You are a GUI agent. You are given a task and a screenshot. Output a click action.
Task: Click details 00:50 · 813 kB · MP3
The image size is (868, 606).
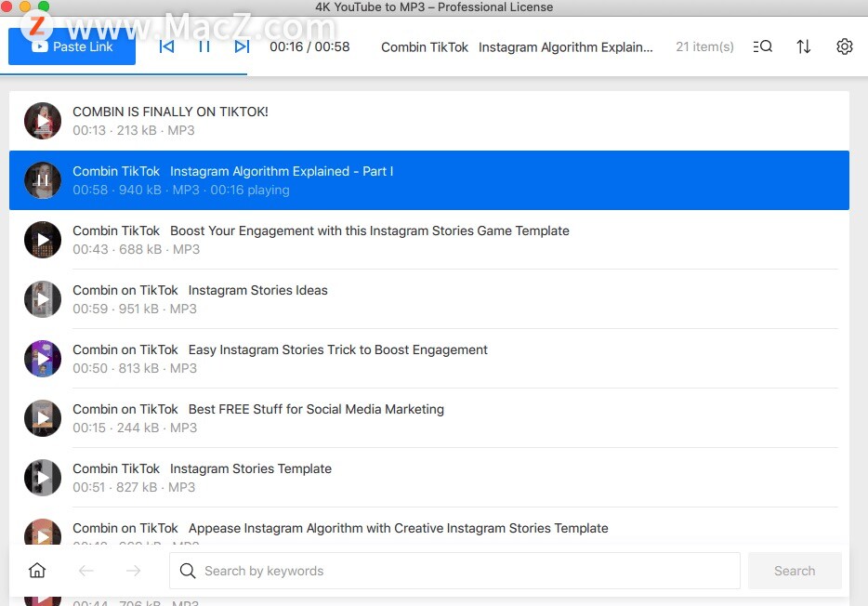135,368
